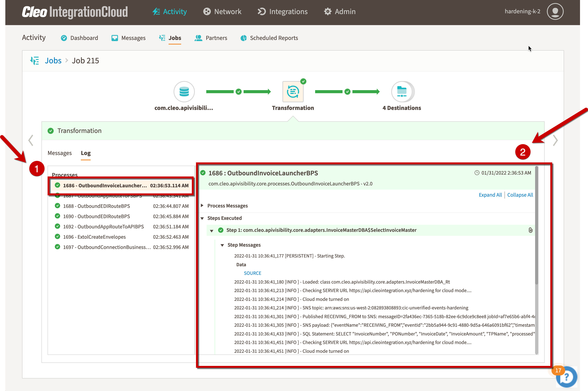Click the green check between source and Transformation
Viewport: 588px width, 391px height.
tap(238, 92)
